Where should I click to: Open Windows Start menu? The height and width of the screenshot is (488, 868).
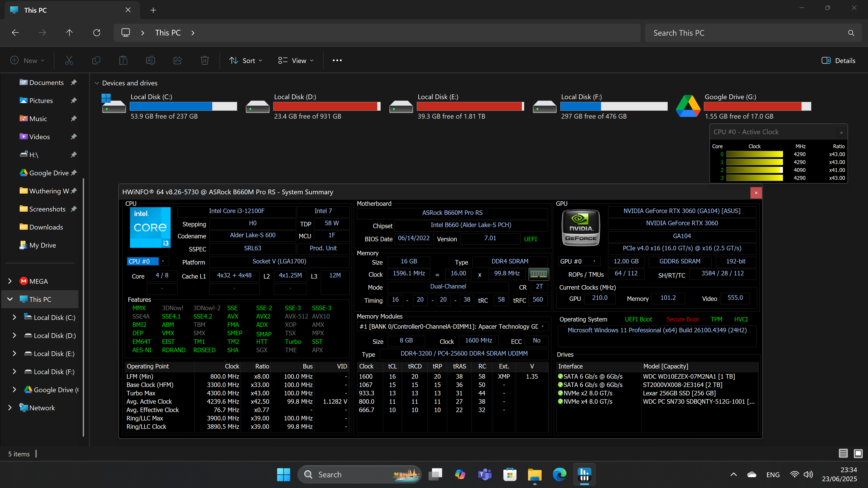(283, 474)
